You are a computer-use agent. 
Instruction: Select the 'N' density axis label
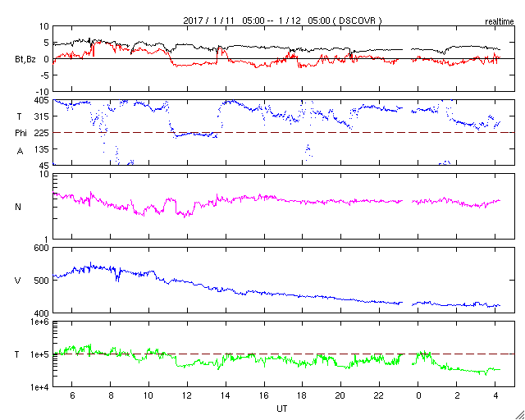18,207
